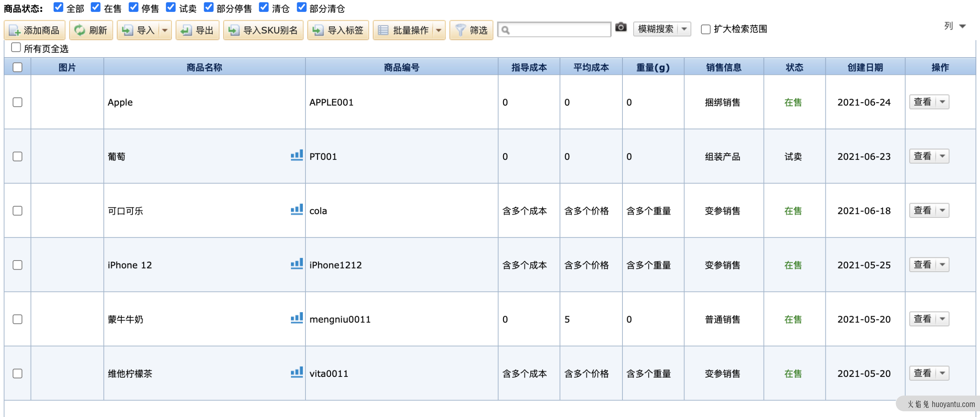Open the chart icon for 葡萄

[x=297, y=155]
